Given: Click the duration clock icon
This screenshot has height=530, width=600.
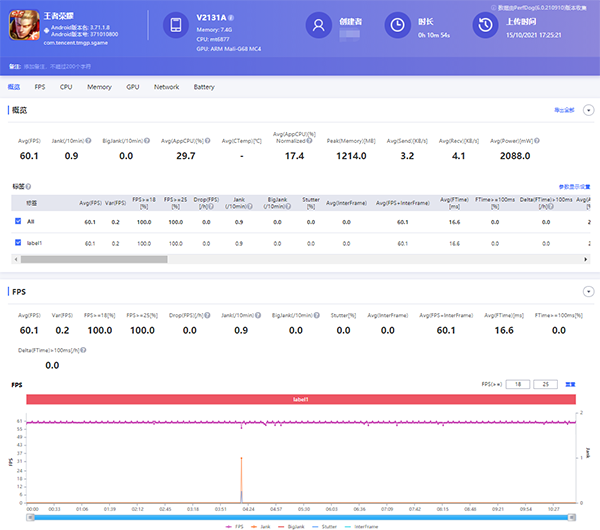Looking at the screenshot, I should (x=397, y=26).
